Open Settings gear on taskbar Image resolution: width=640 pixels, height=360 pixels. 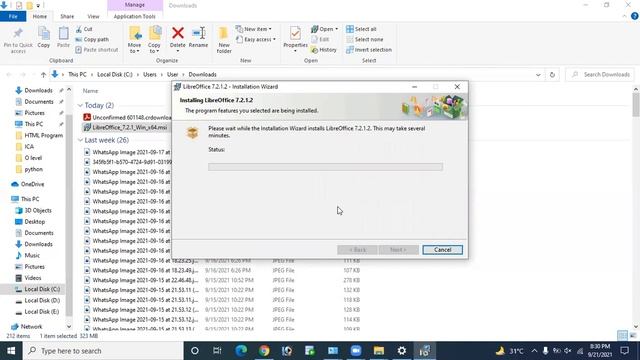pos(402,351)
